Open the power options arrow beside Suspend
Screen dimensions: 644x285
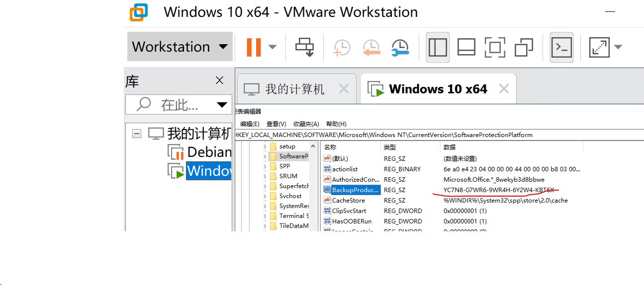(x=273, y=47)
